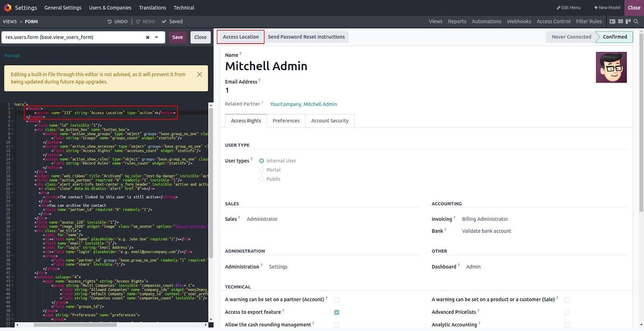Open the Search view editor icon
Image resolution: width=644 pixels, height=331 pixels.
coord(636,21)
